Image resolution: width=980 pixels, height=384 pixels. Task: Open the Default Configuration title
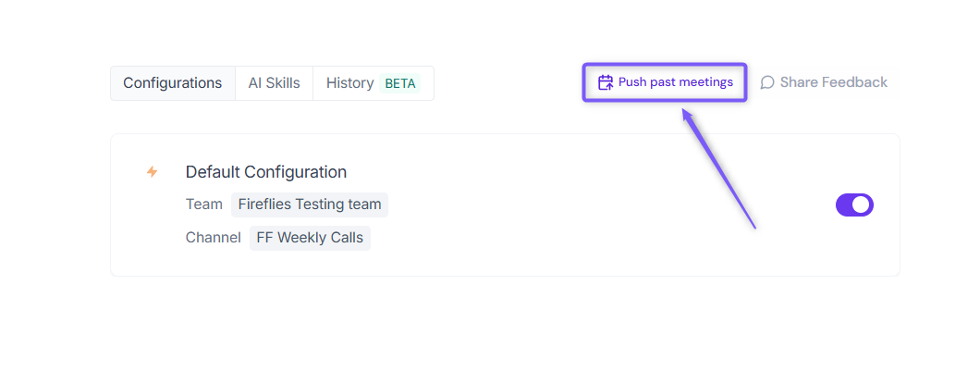point(266,171)
